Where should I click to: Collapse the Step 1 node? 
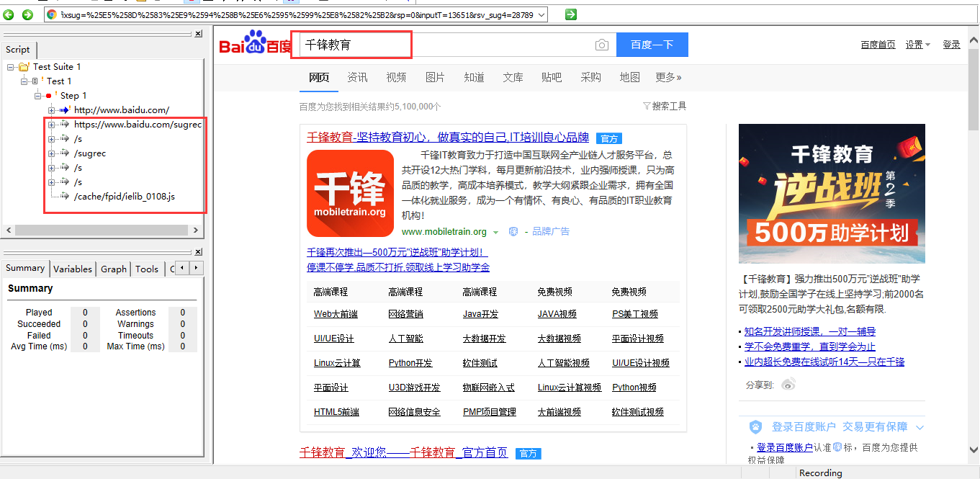pyautogui.click(x=37, y=96)
